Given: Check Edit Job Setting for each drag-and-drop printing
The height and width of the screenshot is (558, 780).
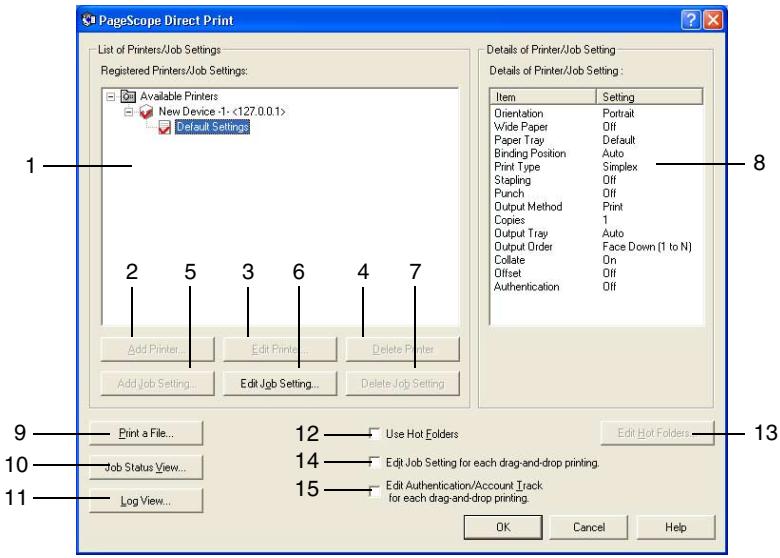Looking at the screenshot, I should pos(375,462).
